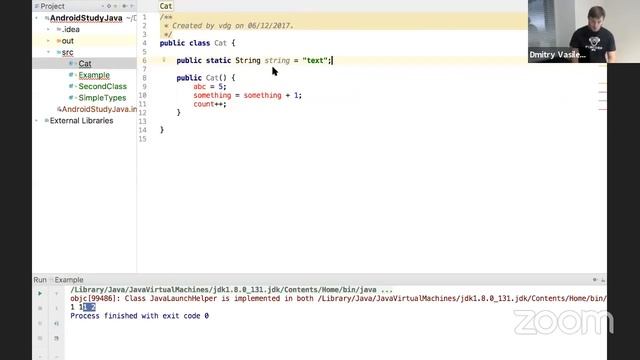Click Scroll from Source icon in Project header
The width and height of the screenshot is (640, 360).
click(109, 6)
